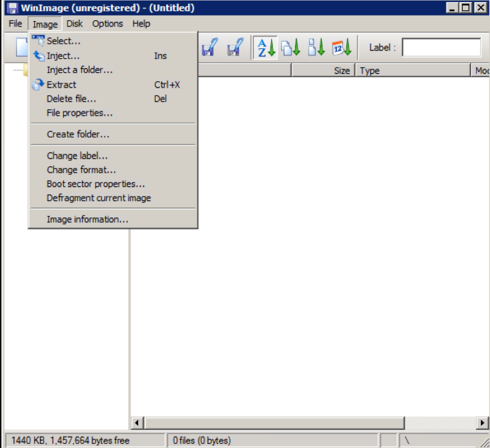Choose Change label... menu entry

(113, 156)
